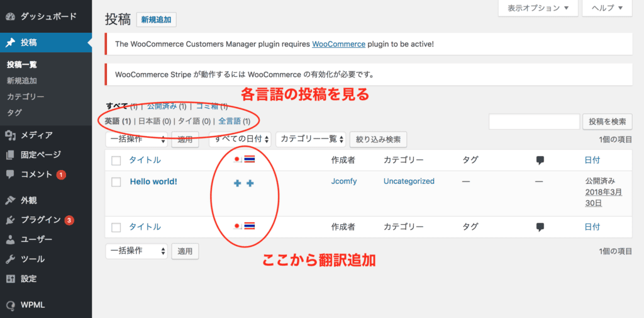This screenshot has width=644, height=318.
Task: Filter posts by 日本語 language
Action: [x=150, y=121]
